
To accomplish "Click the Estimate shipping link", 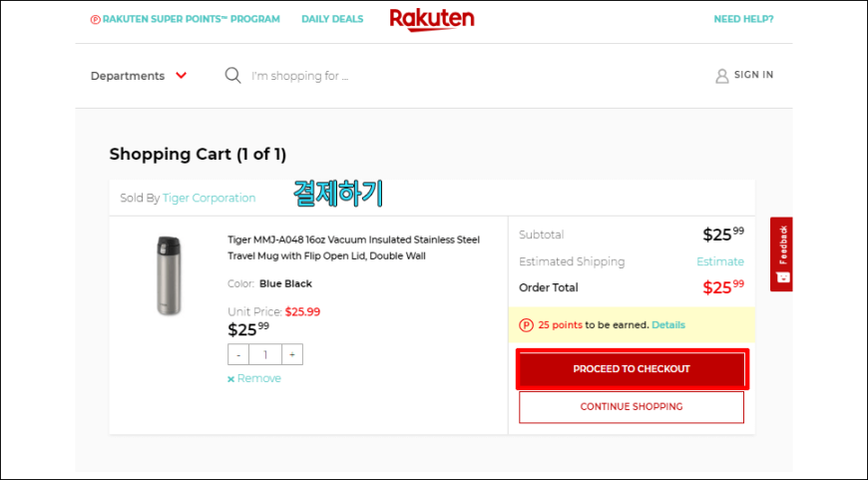I will click(719, 261).
